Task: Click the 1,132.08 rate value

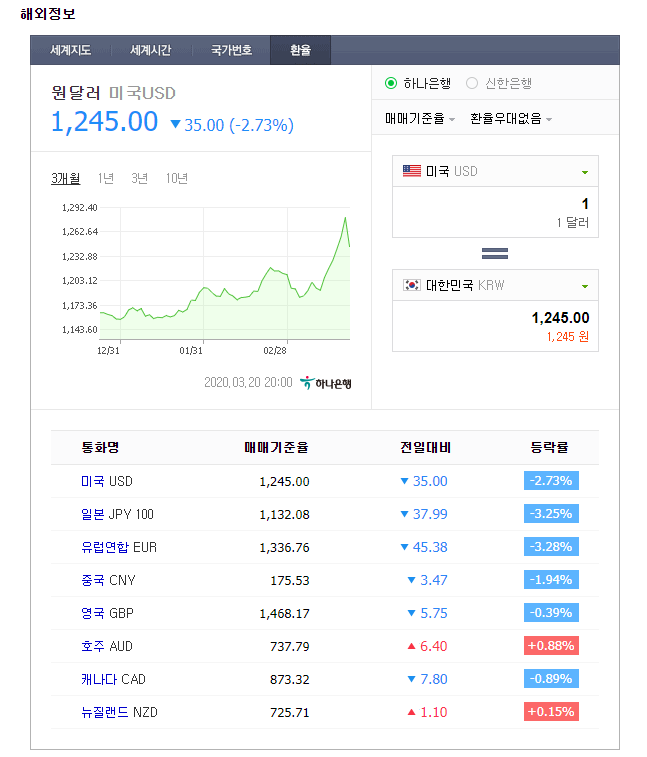Action: (284, 515)
